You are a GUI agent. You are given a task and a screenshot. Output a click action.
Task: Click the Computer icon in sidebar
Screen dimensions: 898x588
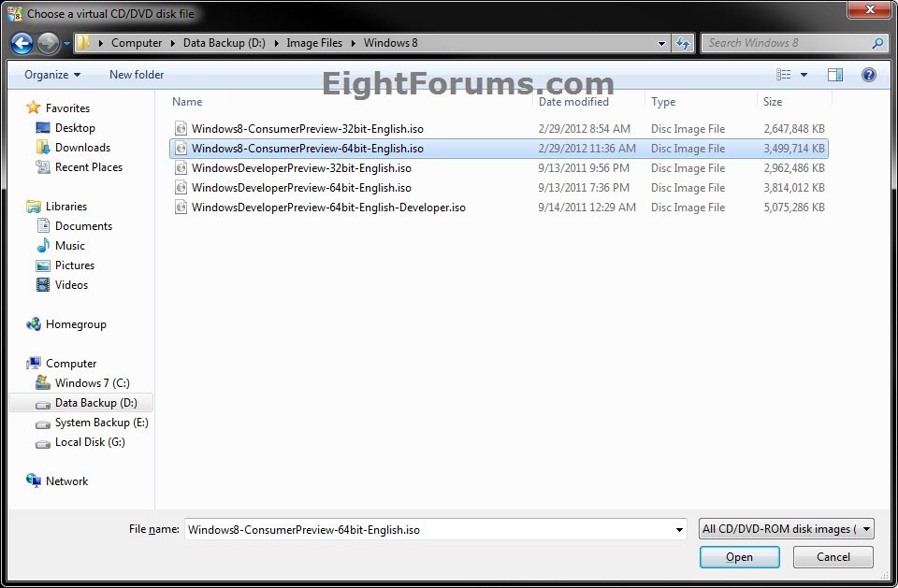(x=34, y=363)
